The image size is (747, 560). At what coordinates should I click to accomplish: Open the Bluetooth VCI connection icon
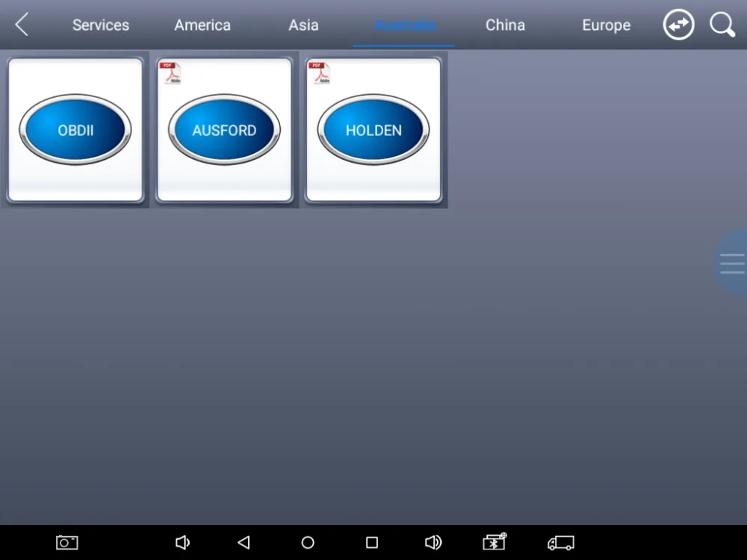pos(495,542)
